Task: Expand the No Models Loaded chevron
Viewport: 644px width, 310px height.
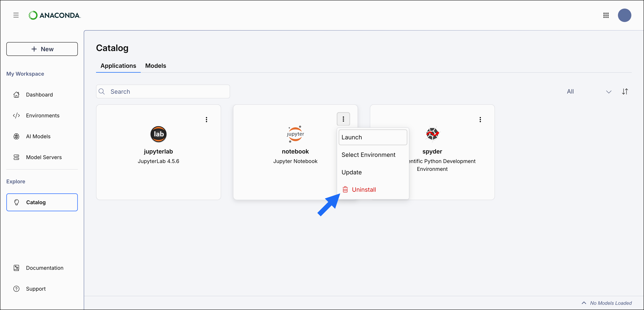Action: 584,303
